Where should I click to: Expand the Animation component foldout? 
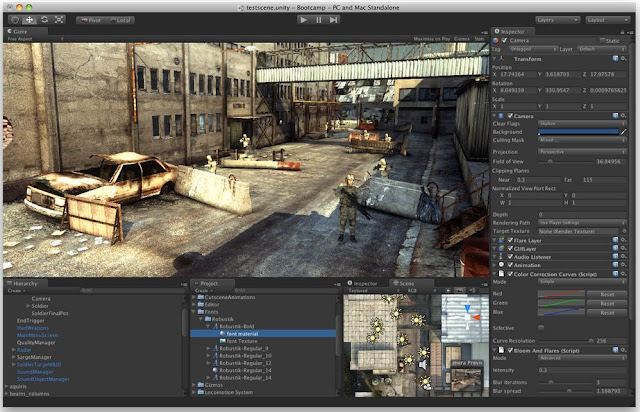coord(495,265)
